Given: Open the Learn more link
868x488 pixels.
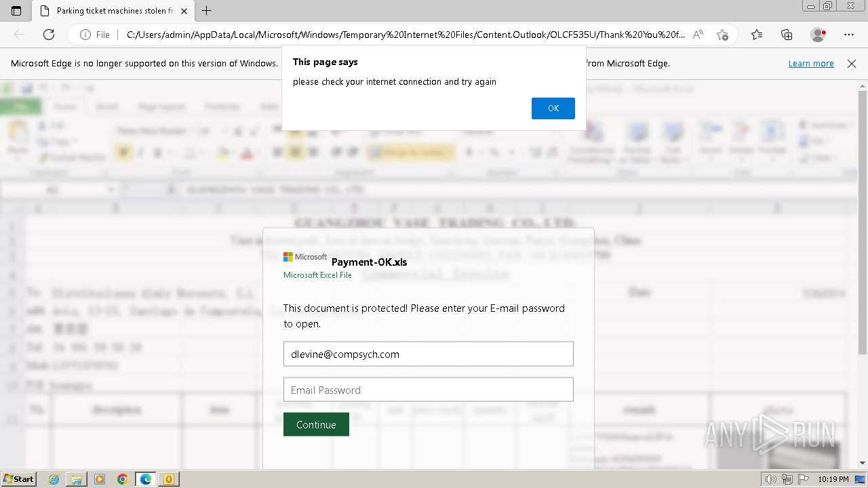Looking at the screenshot, I should coord(811,63).
